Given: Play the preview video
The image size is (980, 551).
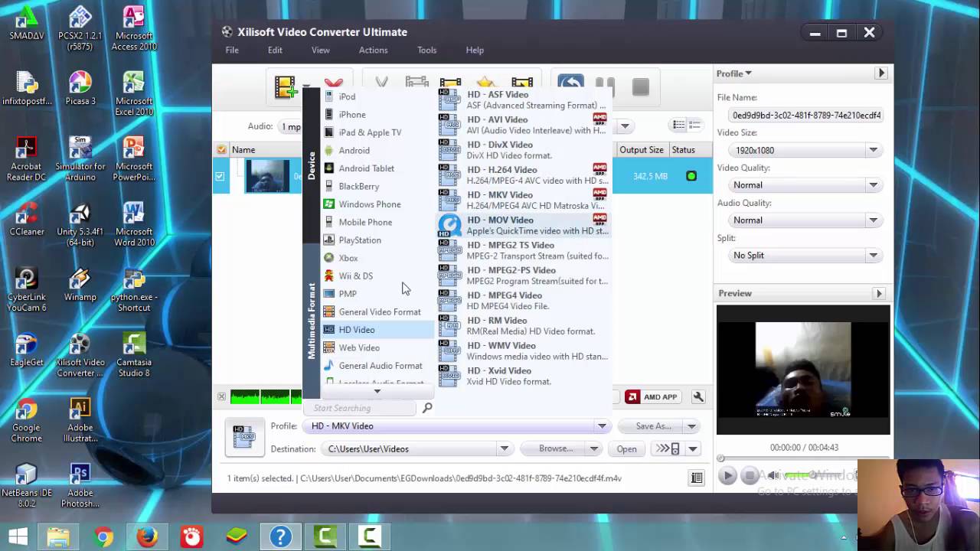Looking at the screenshot, I should coord(727,476).
